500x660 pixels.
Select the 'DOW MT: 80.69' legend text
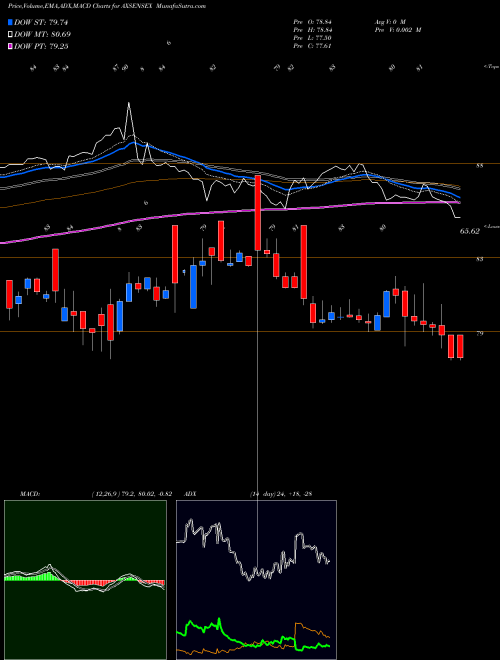(42, 35)
